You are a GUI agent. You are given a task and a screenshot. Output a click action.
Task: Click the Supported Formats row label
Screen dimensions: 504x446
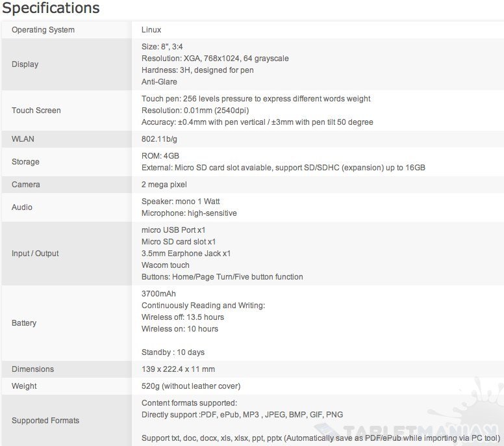[45, 421]
